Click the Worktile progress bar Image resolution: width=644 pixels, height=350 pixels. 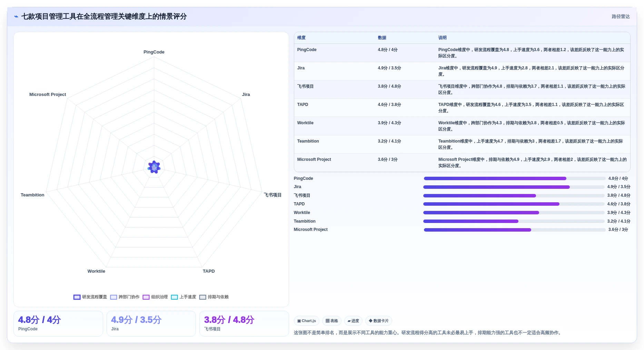514,213
